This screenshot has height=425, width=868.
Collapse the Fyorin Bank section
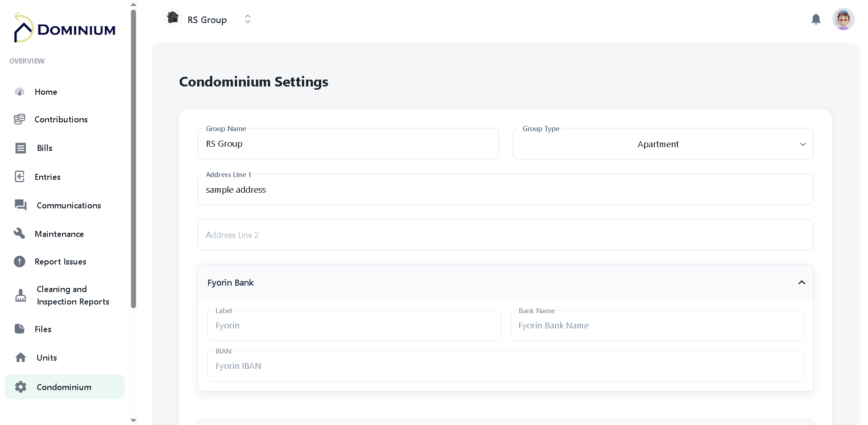coord(802,282)
